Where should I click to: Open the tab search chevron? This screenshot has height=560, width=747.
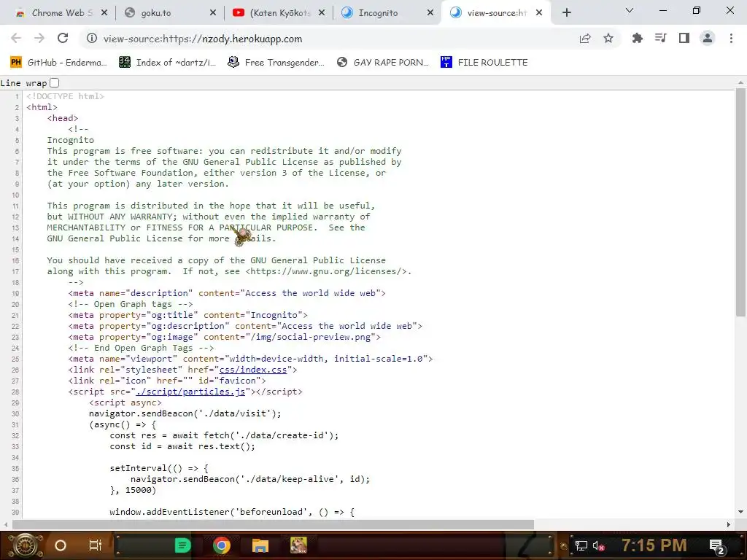[x=630, y=10]
